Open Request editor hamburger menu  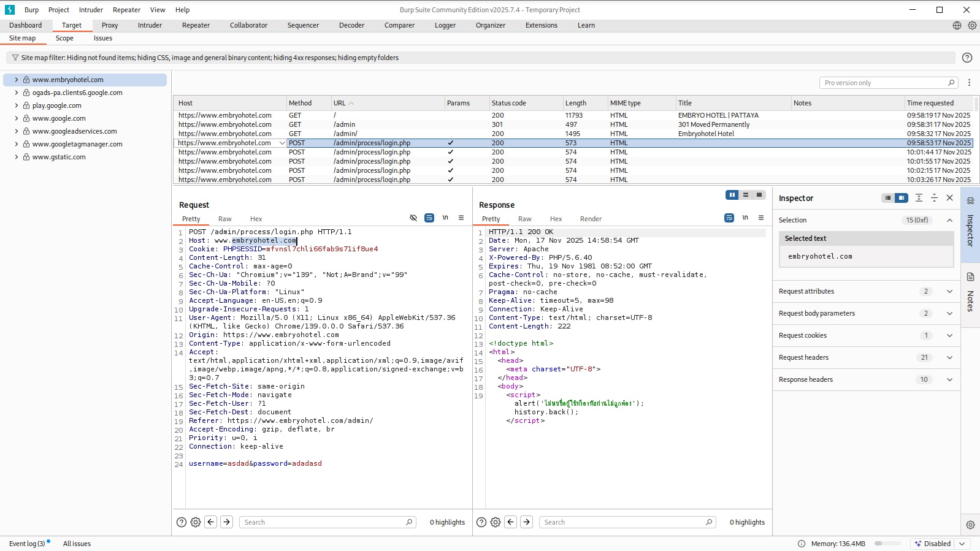(461, 218)
